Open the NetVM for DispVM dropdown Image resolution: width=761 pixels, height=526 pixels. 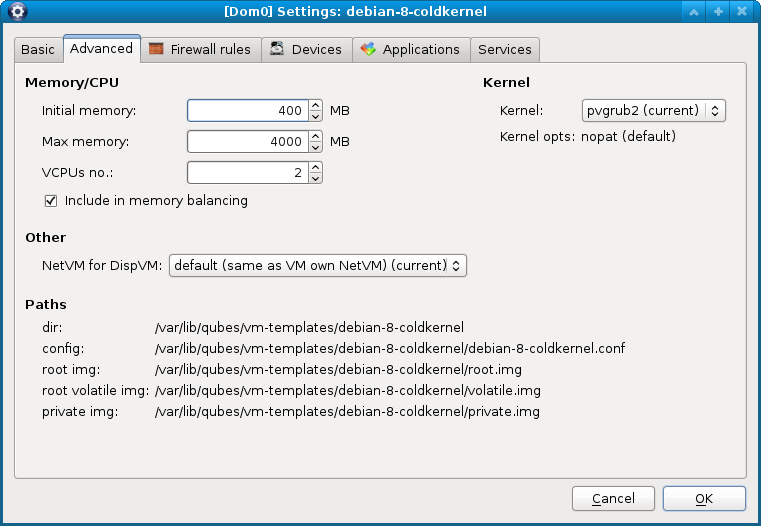click(317, 265)
